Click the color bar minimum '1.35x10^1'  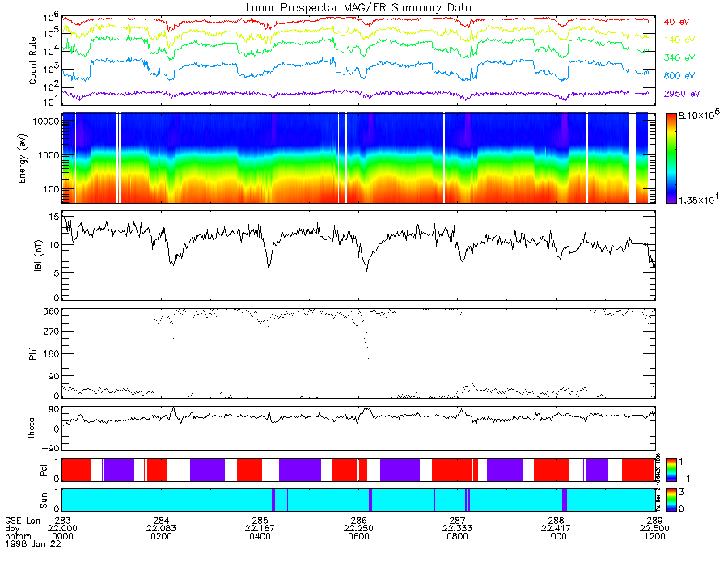tap(699, 199)
